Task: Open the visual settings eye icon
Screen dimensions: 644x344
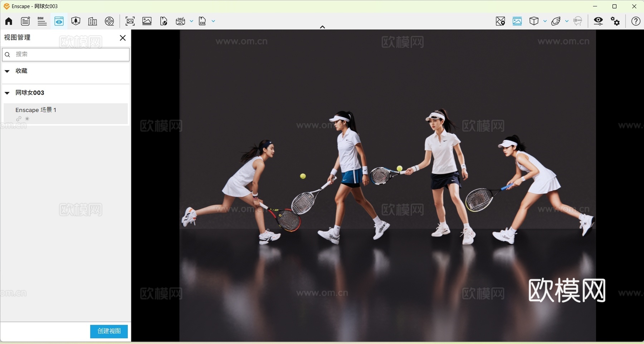Action: click(x=598, y=21)
